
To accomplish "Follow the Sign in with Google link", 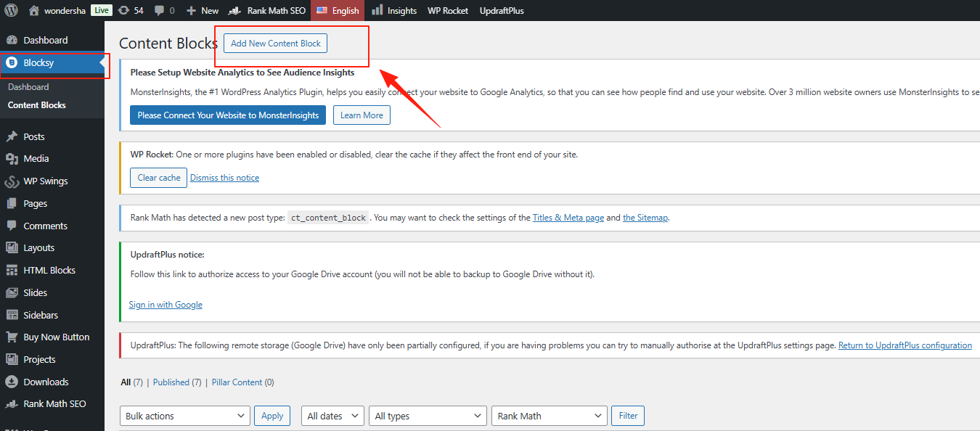I will [x=166, y=305].
